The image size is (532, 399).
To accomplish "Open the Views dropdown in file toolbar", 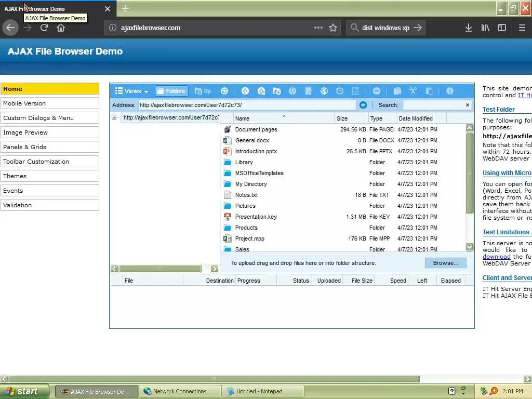I will (x=131, y=91).
